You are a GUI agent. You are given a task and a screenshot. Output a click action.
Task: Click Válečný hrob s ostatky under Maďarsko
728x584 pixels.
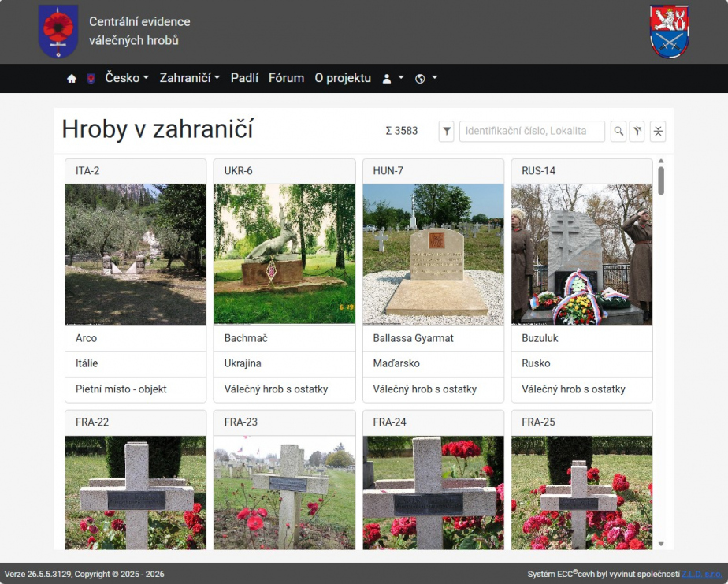pyautogui.click(x=433, y=389)
